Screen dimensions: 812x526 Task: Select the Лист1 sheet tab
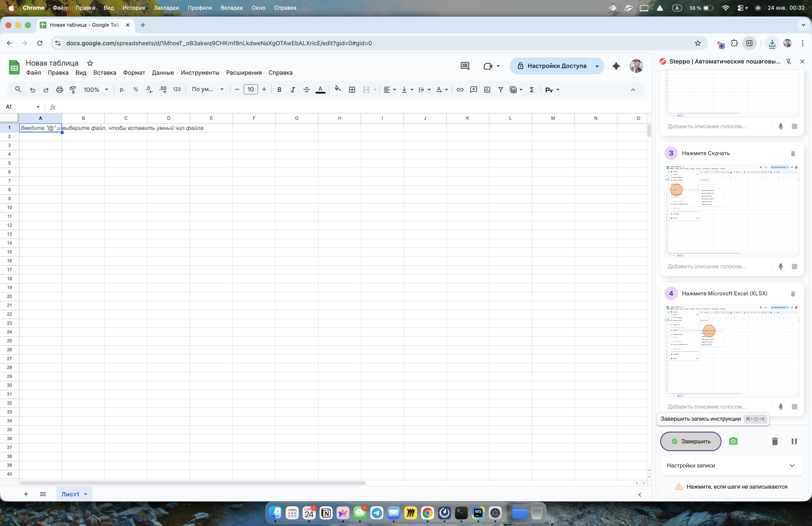(70, 494)
